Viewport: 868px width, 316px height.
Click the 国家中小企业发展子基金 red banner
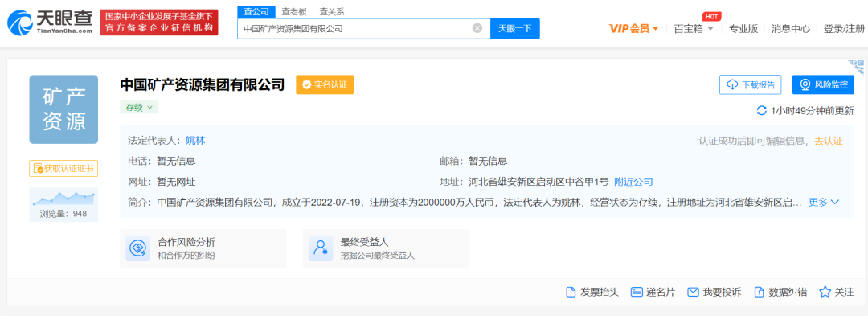(x=159, y=23)
